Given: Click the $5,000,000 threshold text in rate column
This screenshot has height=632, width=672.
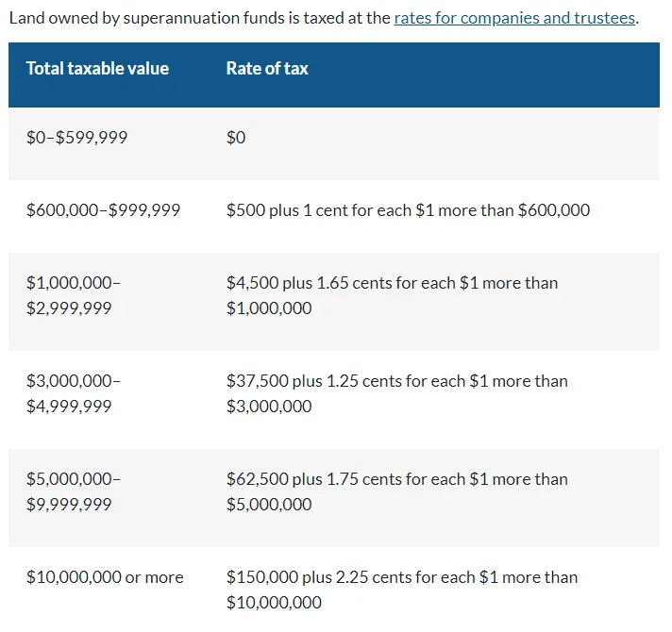Looking at the screenshot, I should click(x=269, y=505).
